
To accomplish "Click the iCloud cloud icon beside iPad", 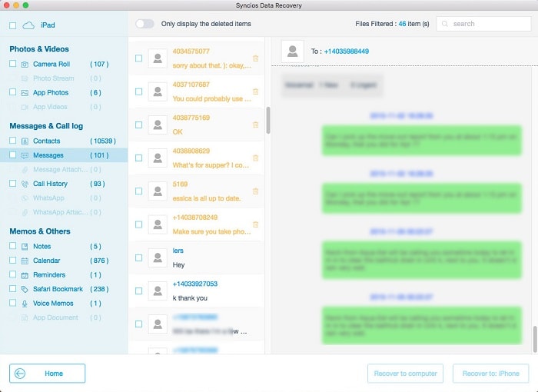I will pos(28,25).
